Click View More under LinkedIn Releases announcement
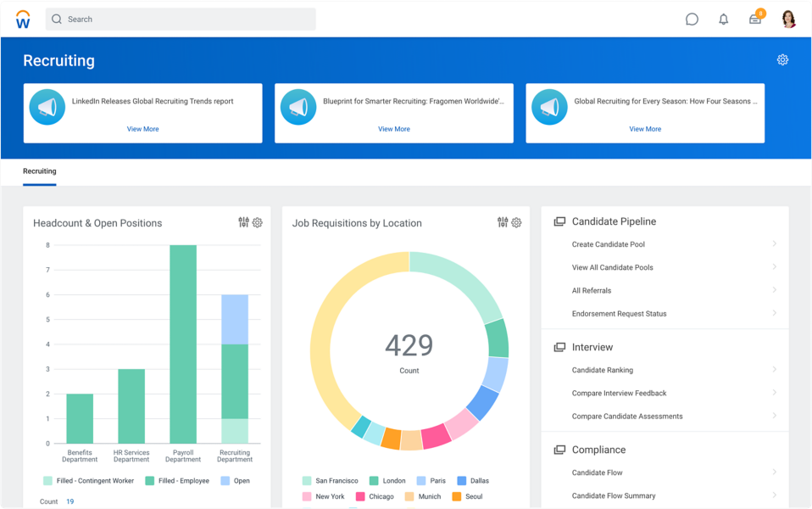Screen dimensions: 812x509 click(x=142, y=129)
